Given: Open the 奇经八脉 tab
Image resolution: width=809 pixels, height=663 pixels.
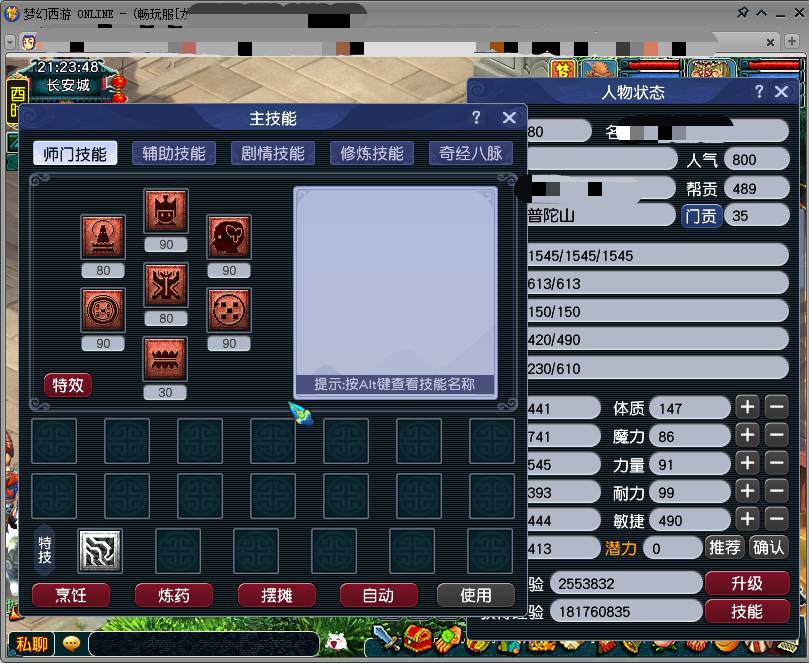Looking at the screenshot, I should pos(471,153).
